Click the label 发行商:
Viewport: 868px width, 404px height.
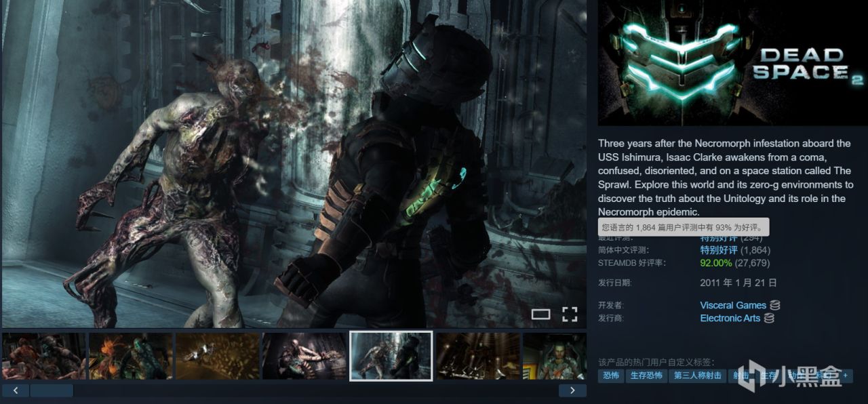coord(610,318)
